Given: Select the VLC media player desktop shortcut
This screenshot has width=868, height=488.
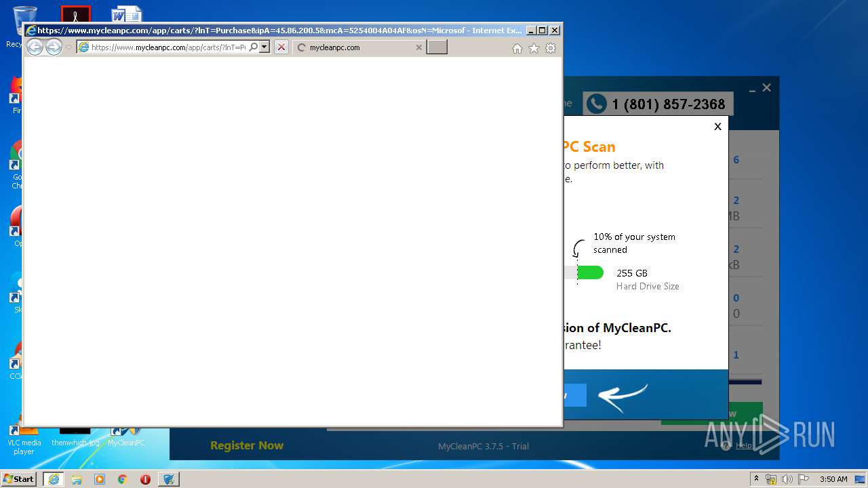Looking at the screenshot, I should pos(24,441).
